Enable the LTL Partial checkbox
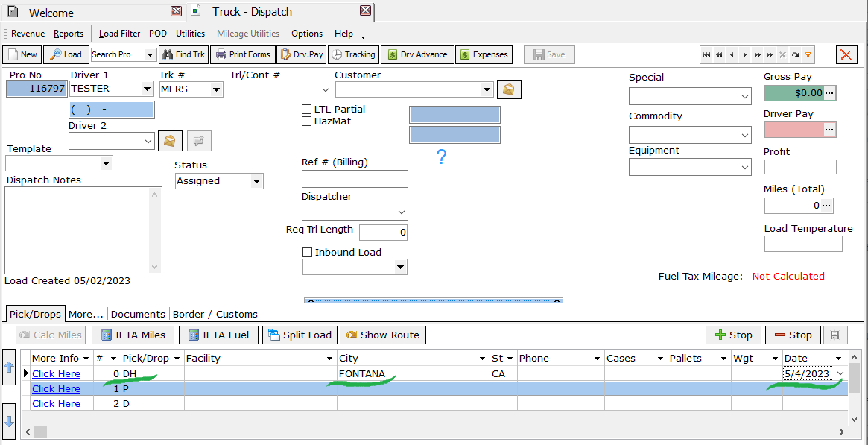Image resolution: width=868 pixels, height=445 pixels. coord(306,110)
